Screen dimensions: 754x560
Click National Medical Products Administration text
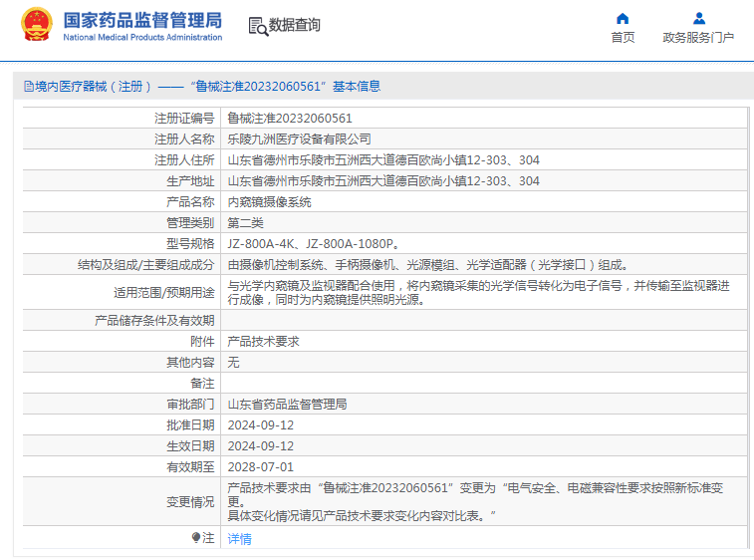[x=142, y=37]
